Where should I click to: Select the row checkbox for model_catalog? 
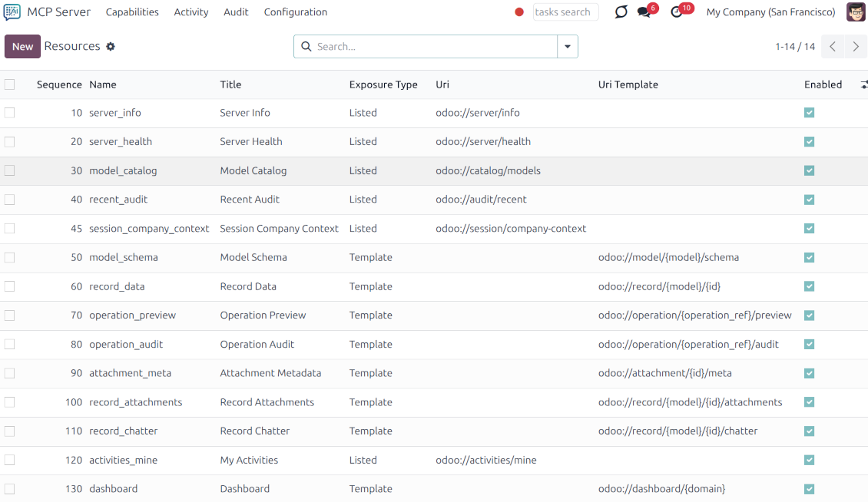10,170
